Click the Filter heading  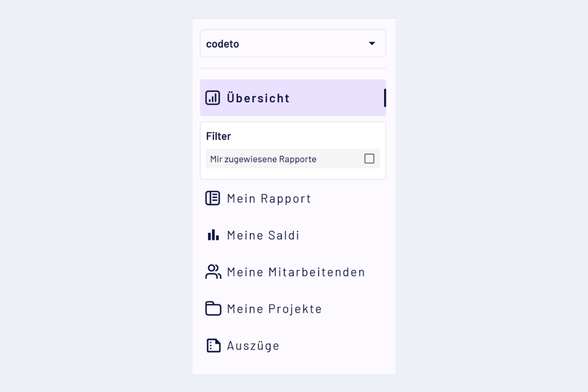(x=219, y=136)
